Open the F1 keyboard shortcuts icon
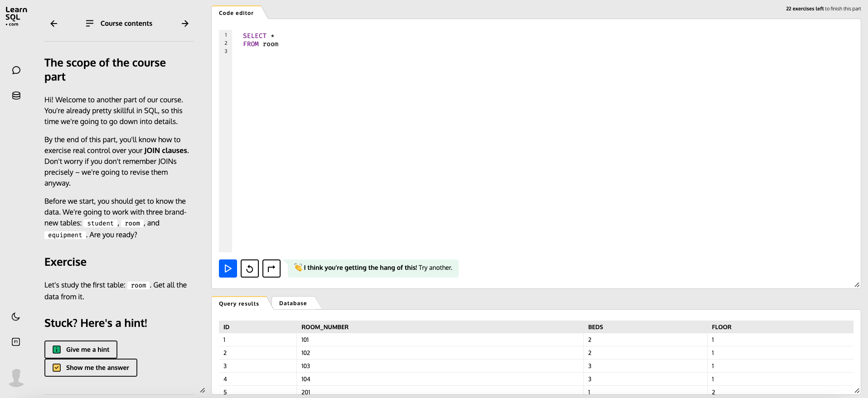The image size is (868, 398). click(x=16, y=342)
